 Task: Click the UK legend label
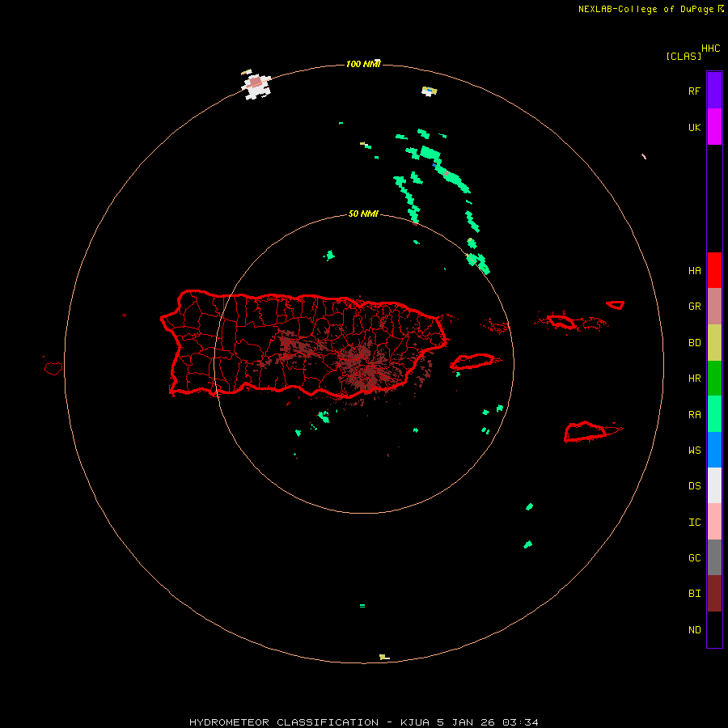click(x=694, y=128)
